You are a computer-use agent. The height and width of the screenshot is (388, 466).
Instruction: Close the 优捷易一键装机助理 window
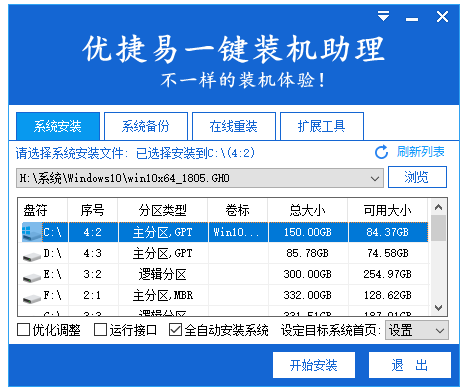pos(442,16)
